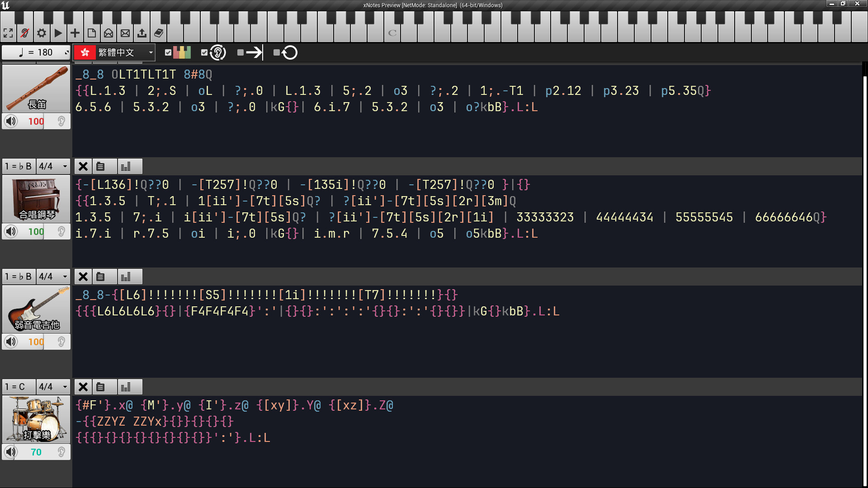Enable the arrow-to-line playback checkbox

coord(241,52)
